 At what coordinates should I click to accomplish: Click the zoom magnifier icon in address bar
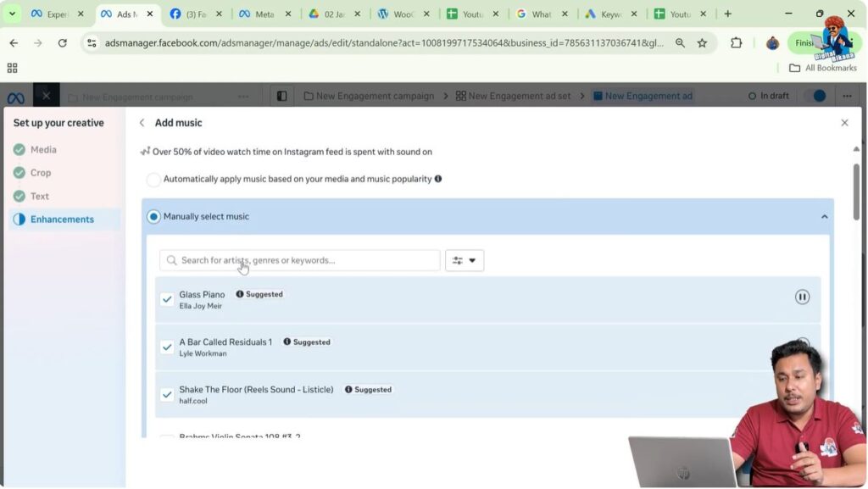pos(680,43)
